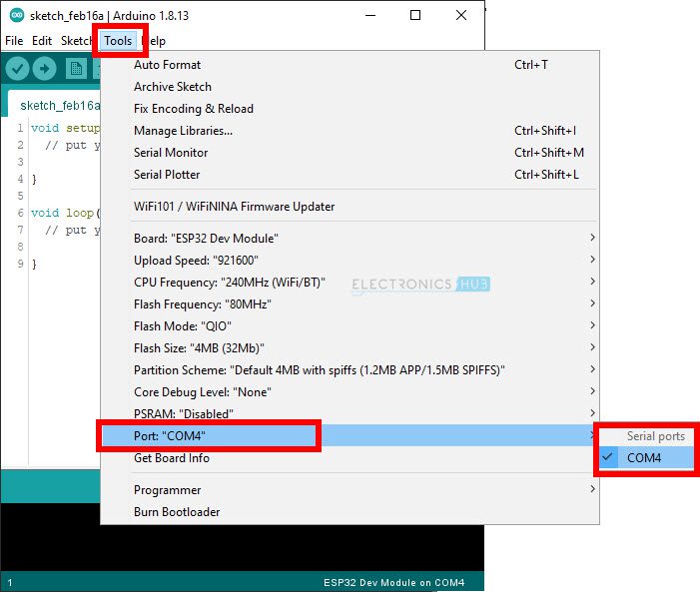Click the Verify checkmark toolbar icon

coord(17,69)
